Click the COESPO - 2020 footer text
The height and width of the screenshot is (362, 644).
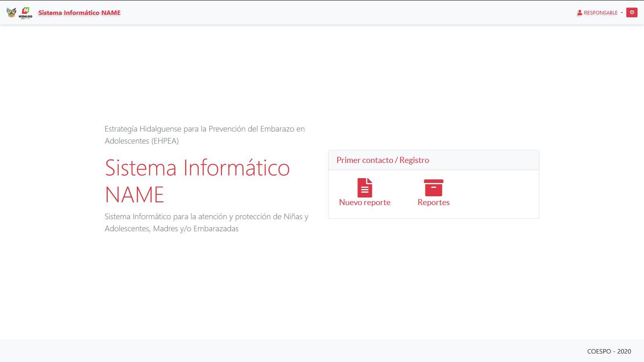pyautogui.click(x=609, y=352)
